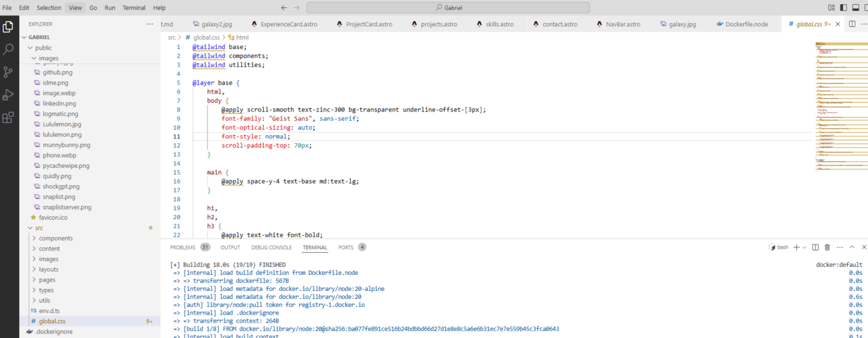Open the Search view in activity bar

[8, 49]
